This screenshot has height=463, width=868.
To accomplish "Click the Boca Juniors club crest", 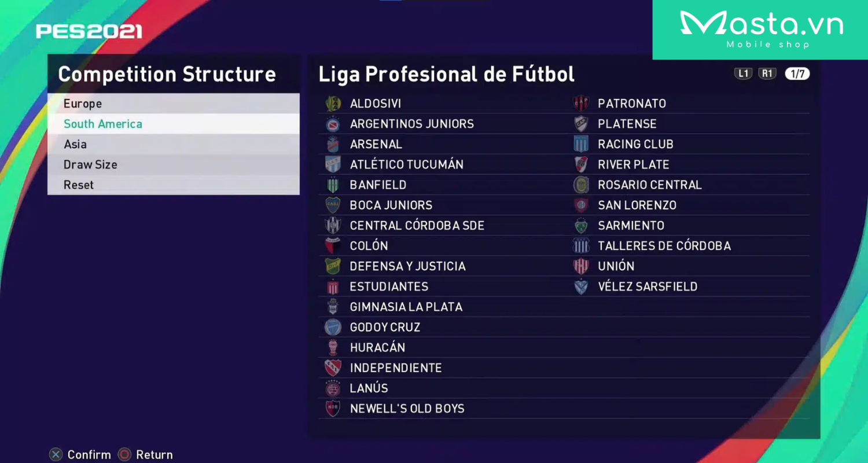I will point(333,205).
